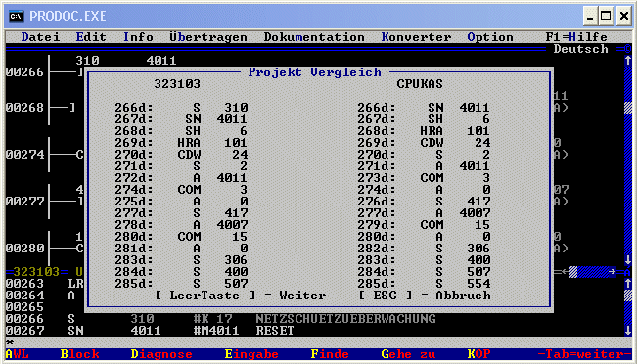Screen dimensions: 637x364
Task: Click ladder line number 00274
Action: click(x=25, y=155)
